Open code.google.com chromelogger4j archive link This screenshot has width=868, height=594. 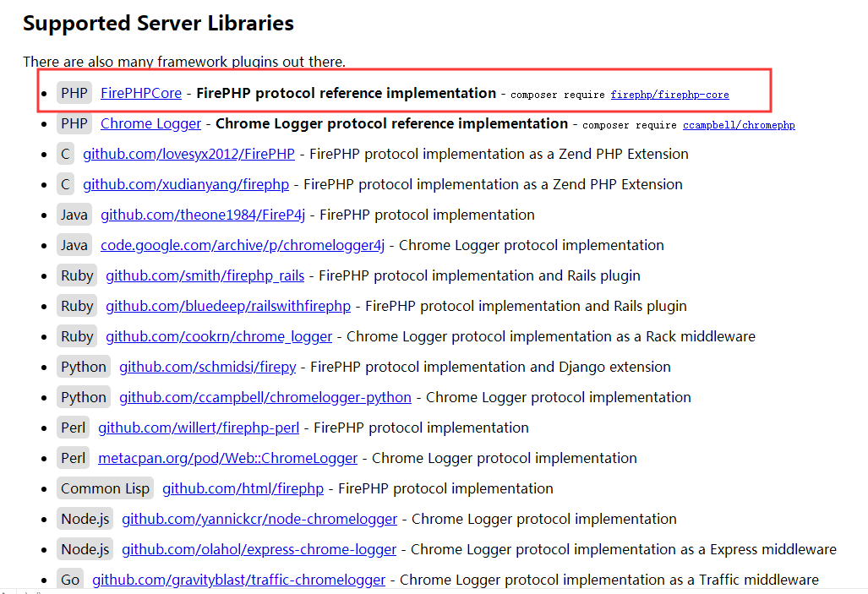(243, 245)
